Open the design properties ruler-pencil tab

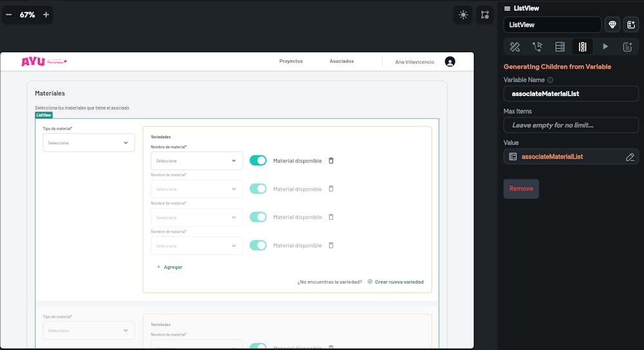pyautogui.click(x=515, y=47)
